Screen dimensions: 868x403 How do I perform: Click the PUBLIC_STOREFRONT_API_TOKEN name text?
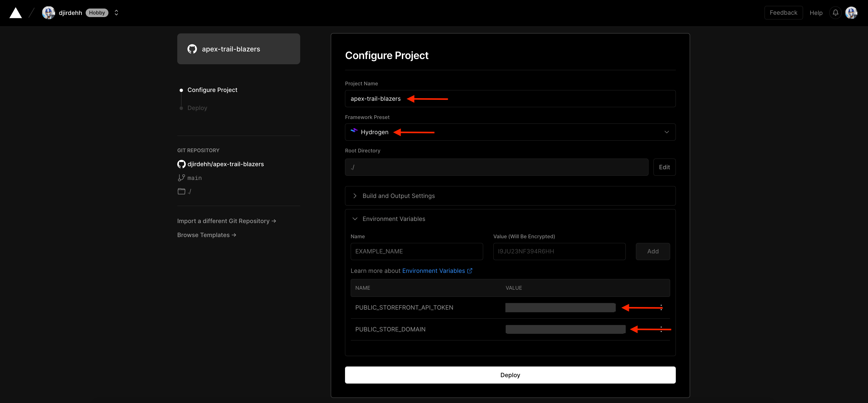(x=404, y=307)
